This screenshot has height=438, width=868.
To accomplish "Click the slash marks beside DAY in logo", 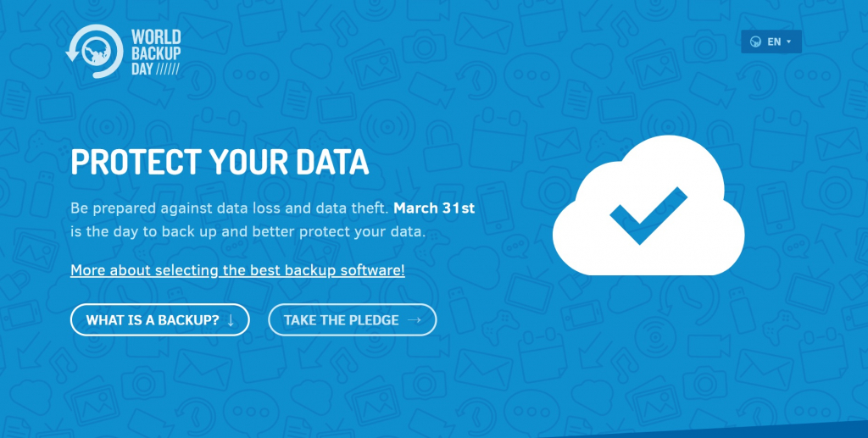I will [x=169, y=69].
